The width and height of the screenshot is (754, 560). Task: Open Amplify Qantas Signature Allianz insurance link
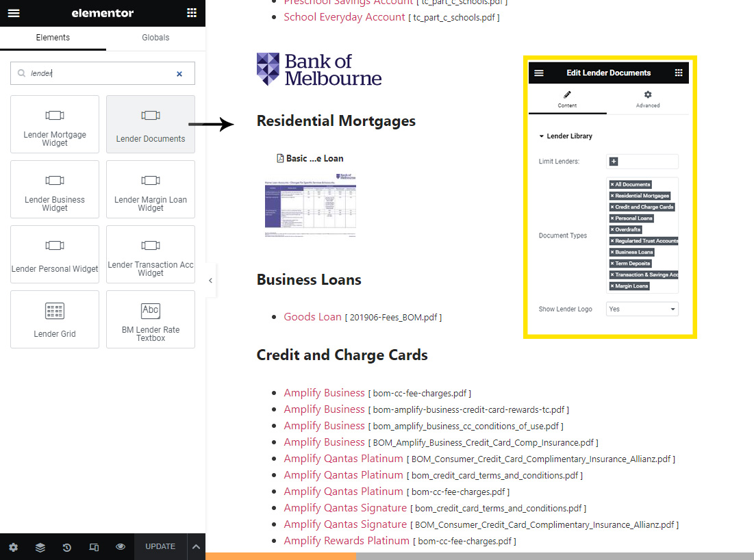coord(345,524)
